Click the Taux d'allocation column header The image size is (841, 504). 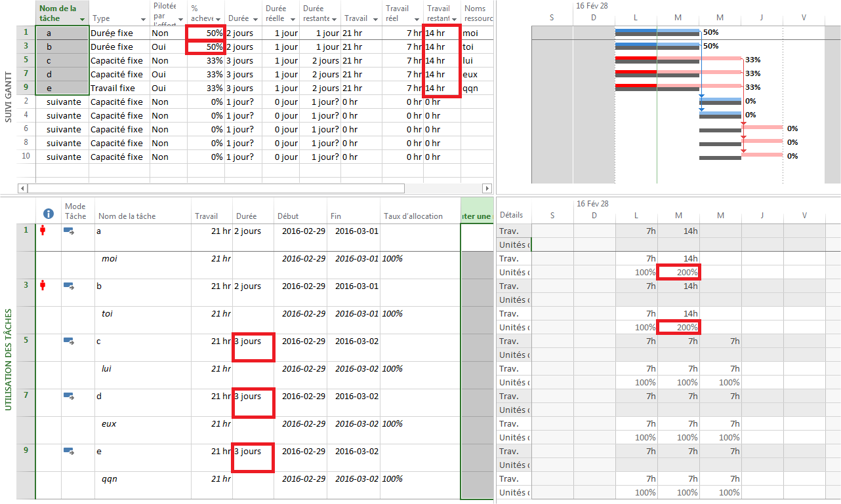[x=413, y=216]
